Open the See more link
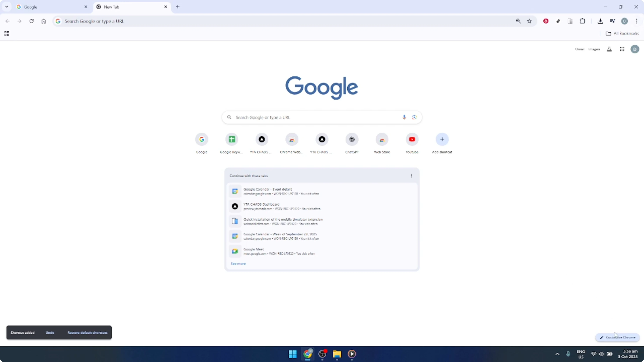 pos(238,264)
